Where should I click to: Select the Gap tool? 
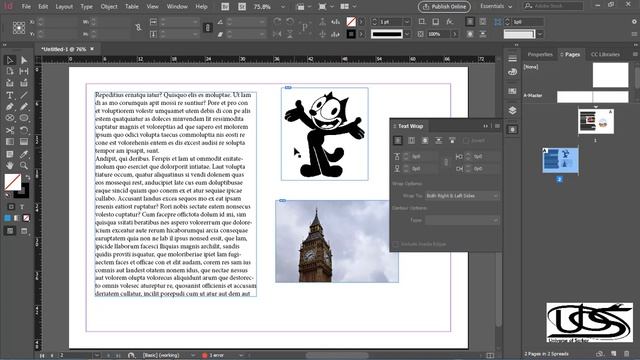click(x=24, y=71)
